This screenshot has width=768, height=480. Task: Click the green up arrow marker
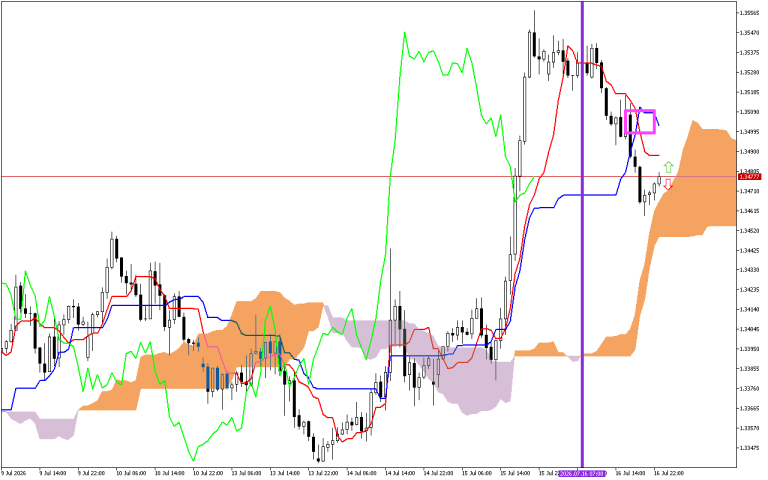pos(668,167)
